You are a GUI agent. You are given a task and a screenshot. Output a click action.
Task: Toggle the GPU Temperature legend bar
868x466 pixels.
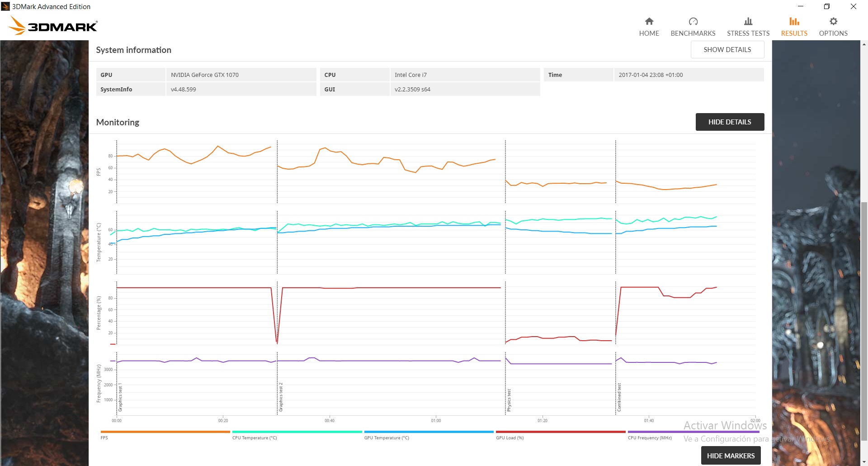(x=429, y=432)
